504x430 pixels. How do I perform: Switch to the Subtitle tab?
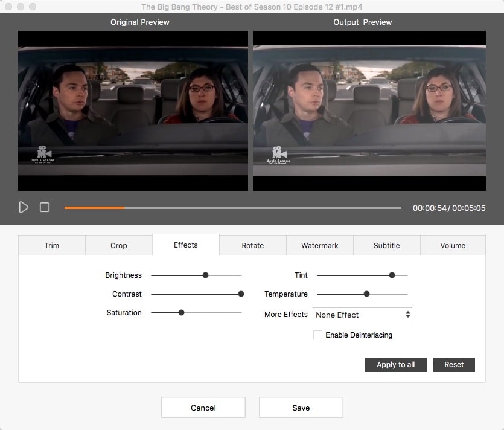click(387, 245)
